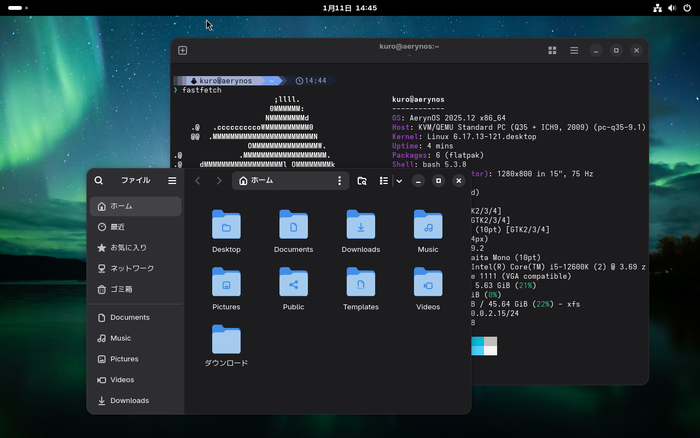Open the terminal hamburger menu
This screenshot has height=438, width=700.
pos(572,50)
